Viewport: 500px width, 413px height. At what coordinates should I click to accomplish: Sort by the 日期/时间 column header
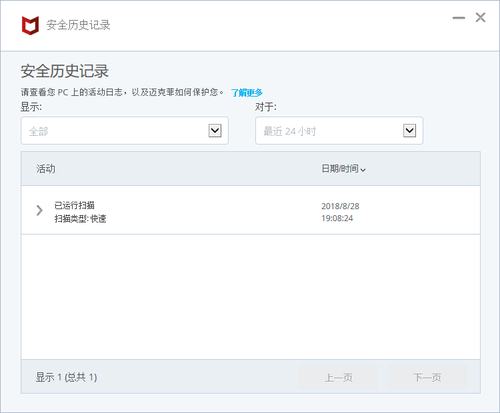click(343, 169)
